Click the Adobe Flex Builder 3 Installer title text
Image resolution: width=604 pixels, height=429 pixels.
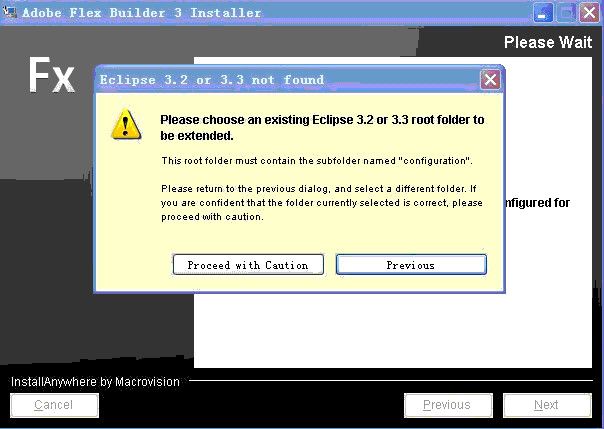(x=141, y=12)
